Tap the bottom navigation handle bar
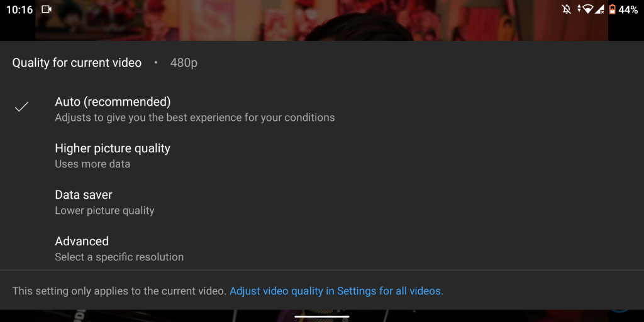 click(x=321, y=316)
